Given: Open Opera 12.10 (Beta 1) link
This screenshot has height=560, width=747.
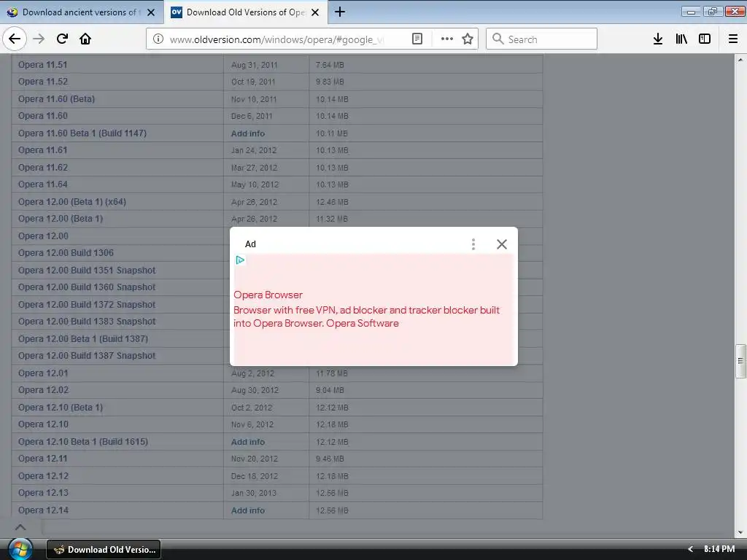Looking at the screenshot, I should [60, 408].
